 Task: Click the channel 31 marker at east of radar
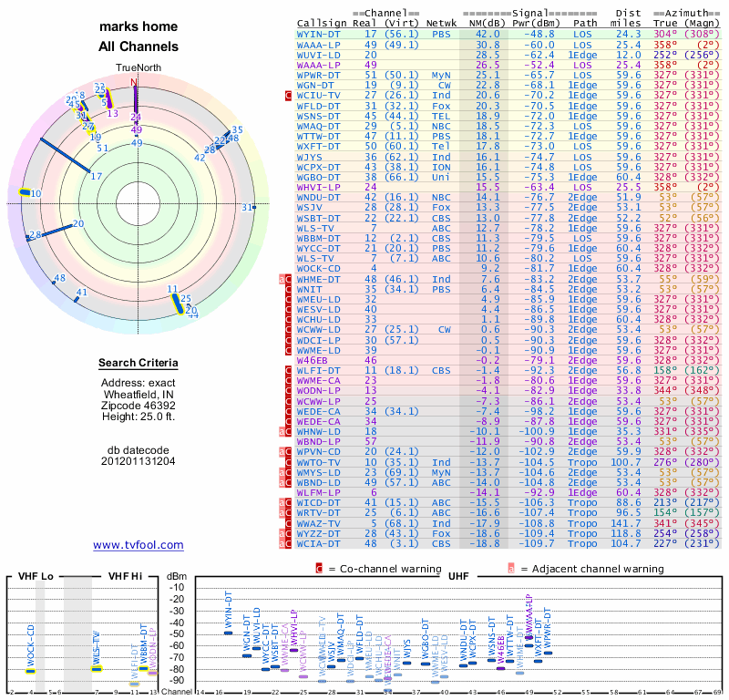click(254, 208)
